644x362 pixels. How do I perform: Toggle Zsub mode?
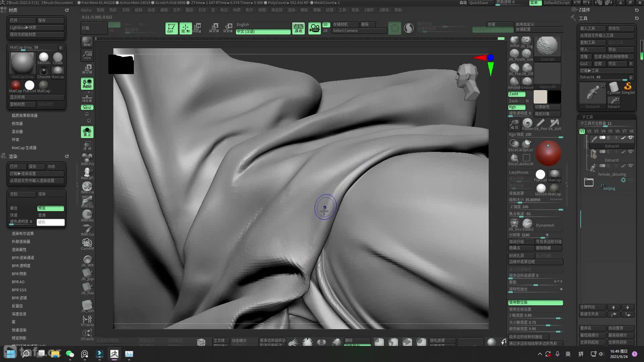tap(514, 101)
